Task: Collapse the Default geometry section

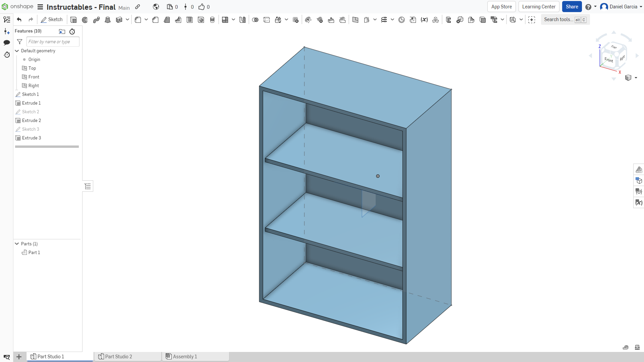Action: (16, 51)
